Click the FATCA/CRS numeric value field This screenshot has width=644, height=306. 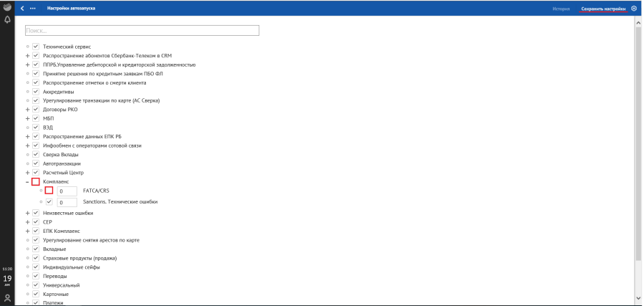(67, 191)
